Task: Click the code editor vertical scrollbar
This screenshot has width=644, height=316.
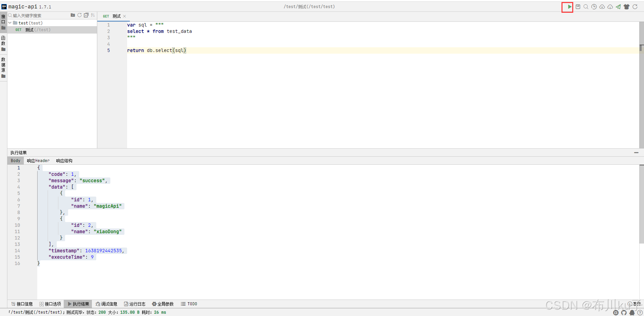Action: pos(641,85)
